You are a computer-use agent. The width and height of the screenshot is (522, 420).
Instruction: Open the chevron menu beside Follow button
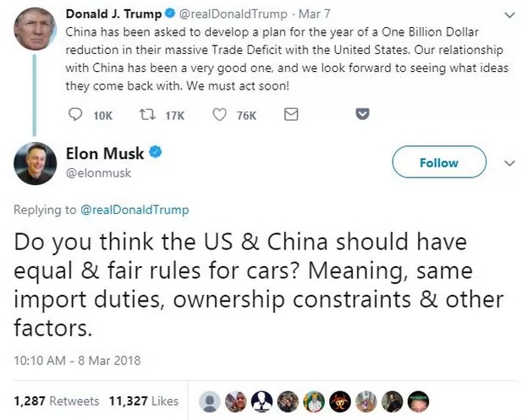508,162
